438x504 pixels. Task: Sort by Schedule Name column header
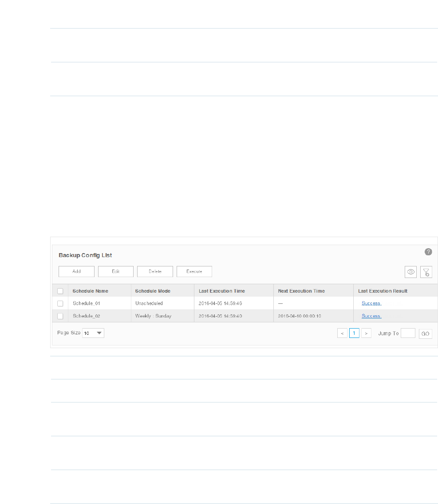click(90, 291)
